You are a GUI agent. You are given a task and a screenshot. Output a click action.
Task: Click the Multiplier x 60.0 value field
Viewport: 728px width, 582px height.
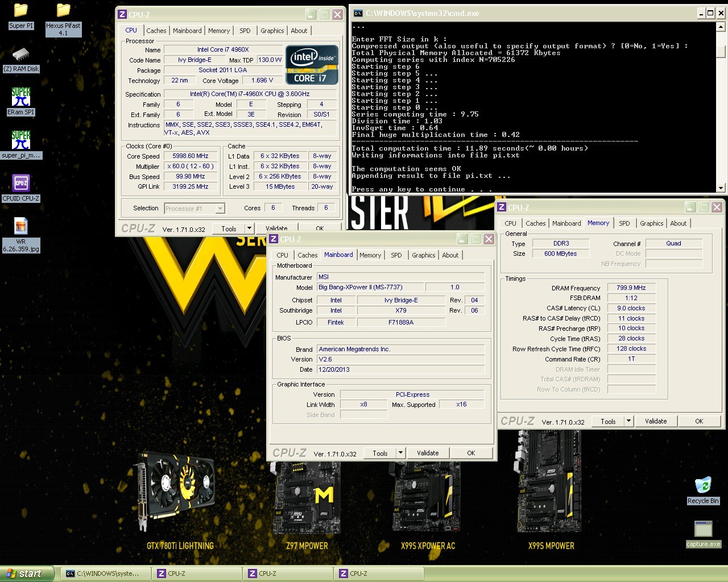coord(191,166)
